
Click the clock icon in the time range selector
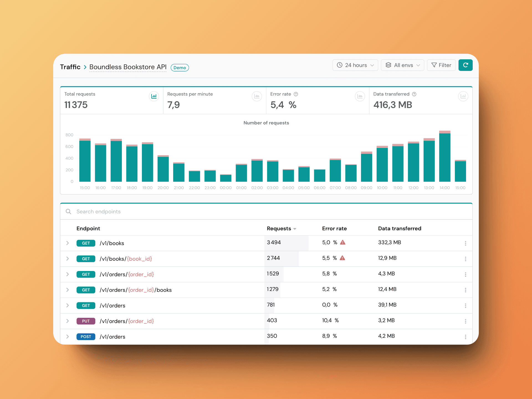tap(340, 65)
